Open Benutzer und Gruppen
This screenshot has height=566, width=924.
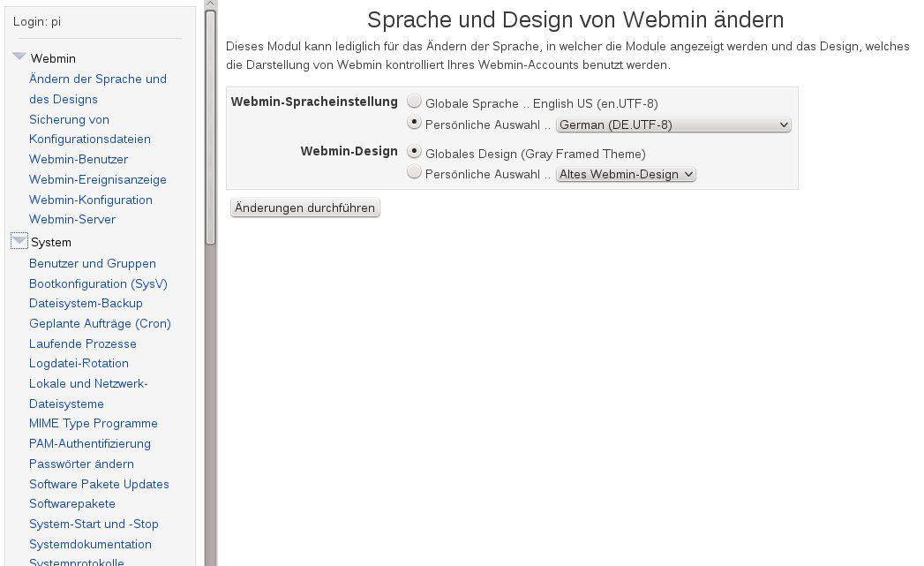[x=93, y=263]
